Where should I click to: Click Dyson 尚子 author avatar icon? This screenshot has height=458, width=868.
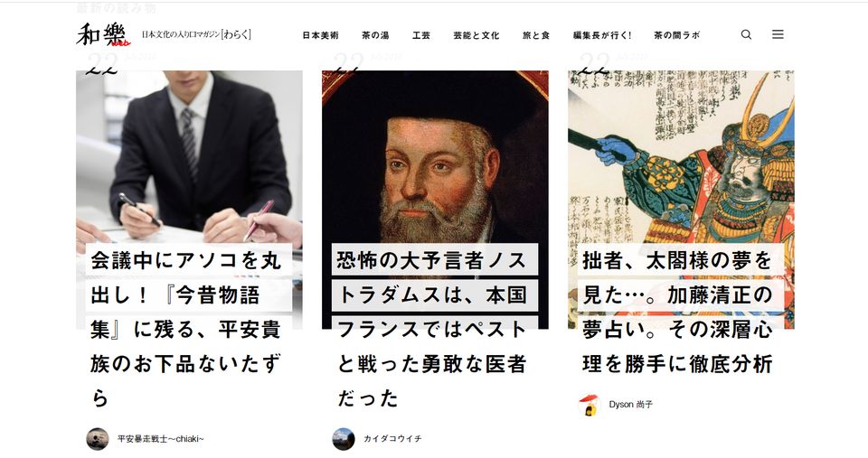pos(589,405)
